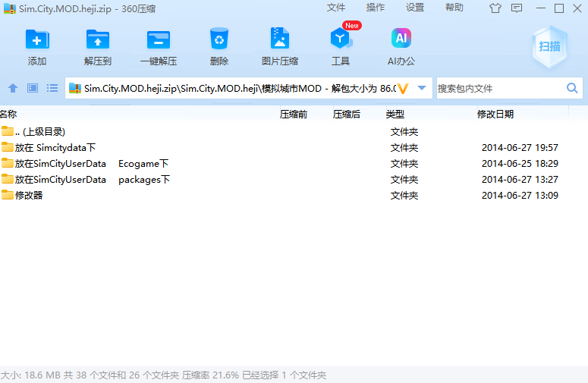
Task: Sort by the 修改日期 column header
Action: point(495,114)
